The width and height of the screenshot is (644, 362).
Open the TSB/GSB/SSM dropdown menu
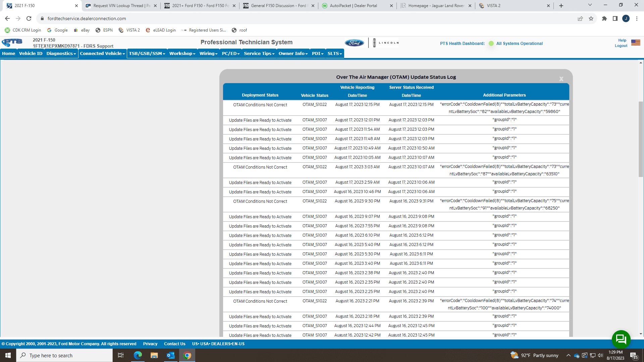(147, 54)
